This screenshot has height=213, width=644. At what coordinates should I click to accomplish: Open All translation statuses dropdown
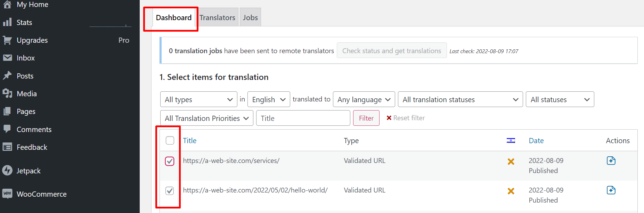460,99
